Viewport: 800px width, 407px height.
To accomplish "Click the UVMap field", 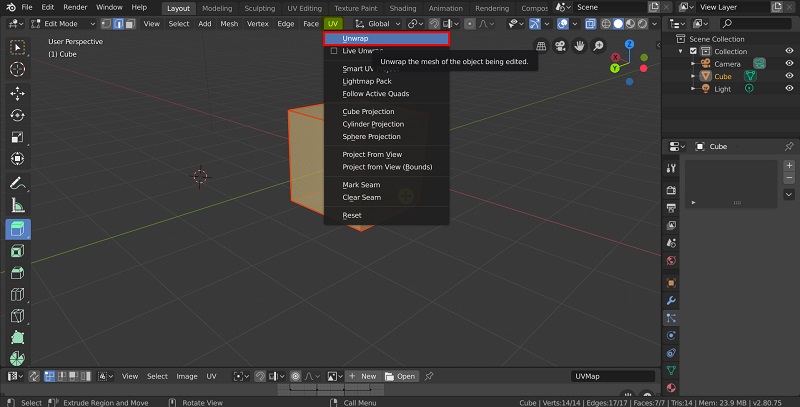I will [613, 376].
